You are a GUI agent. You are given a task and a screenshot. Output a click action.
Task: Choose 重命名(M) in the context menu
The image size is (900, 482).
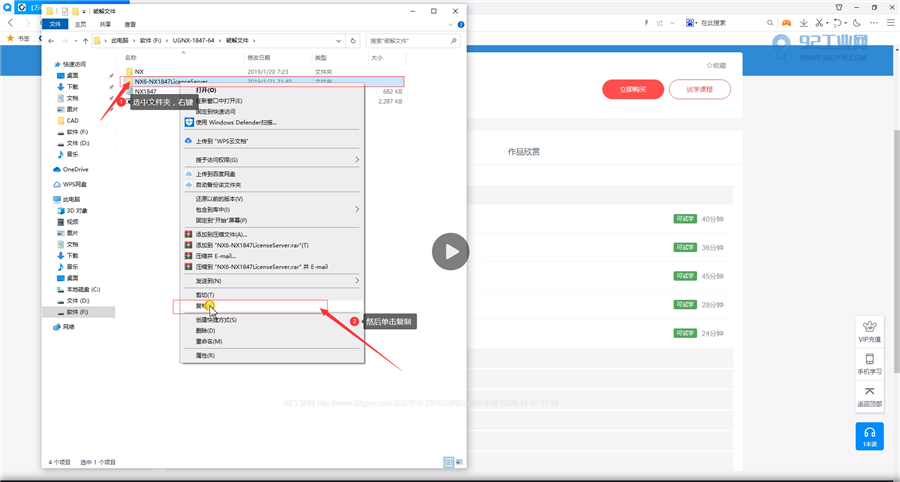click(272, 341)
